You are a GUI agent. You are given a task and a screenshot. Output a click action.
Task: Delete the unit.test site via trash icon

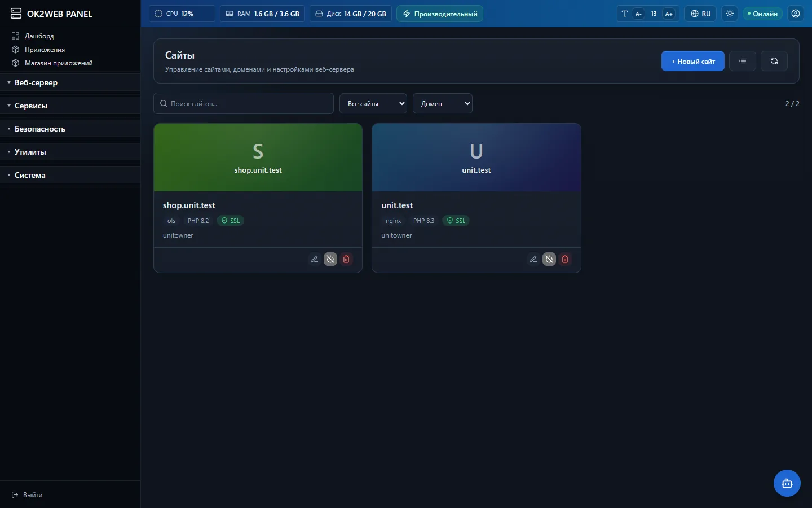pyautogui.click(x=565, y=259)
